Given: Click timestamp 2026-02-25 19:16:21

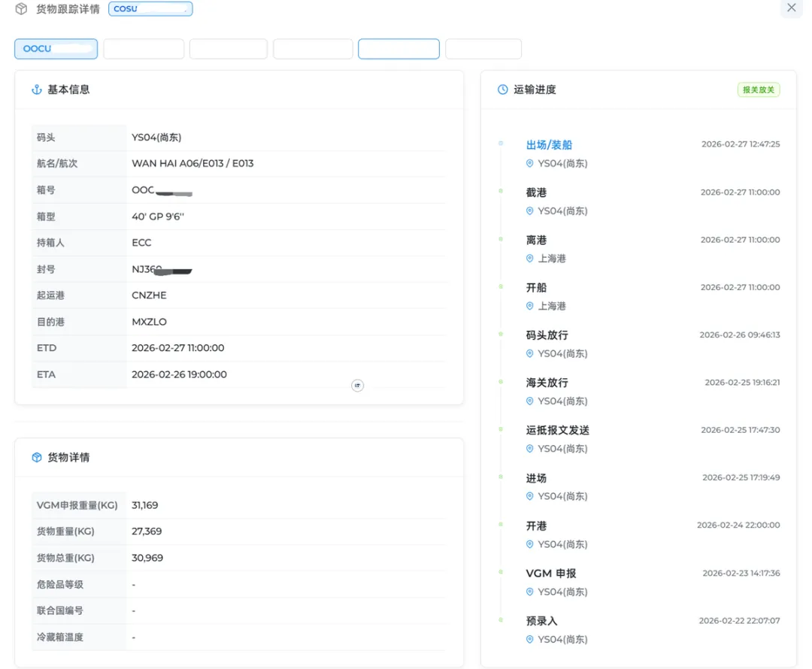Looking at the screenshot, I should point(743,383).
